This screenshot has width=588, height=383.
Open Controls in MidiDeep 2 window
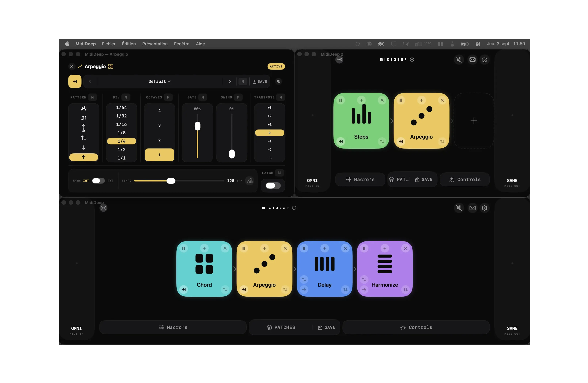(x=465, y=180)
